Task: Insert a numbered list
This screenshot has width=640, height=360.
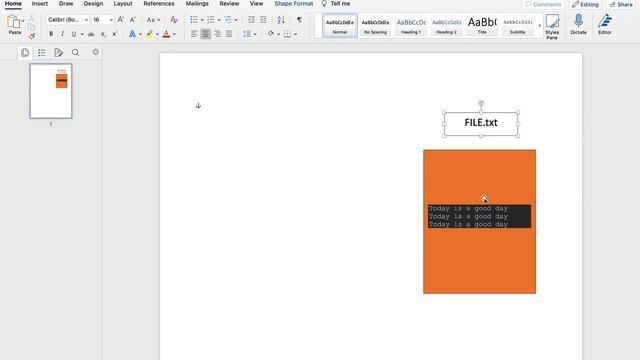Action: (x=211, y=20)
